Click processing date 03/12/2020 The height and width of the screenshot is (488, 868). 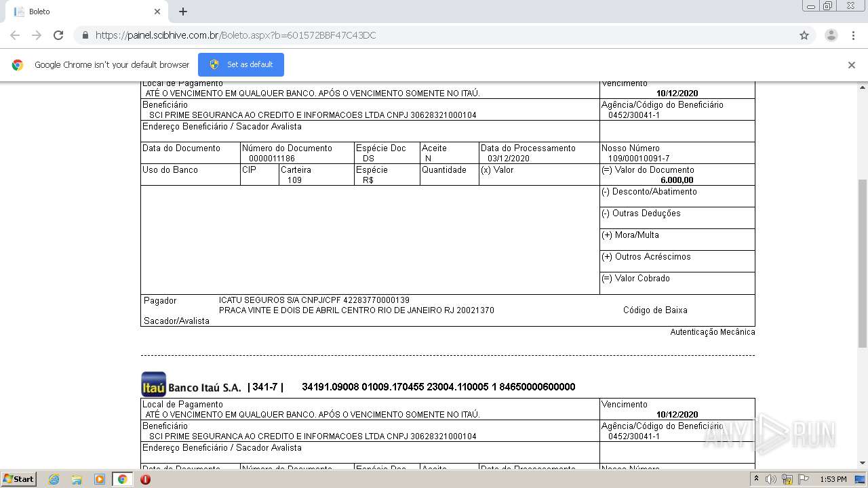pyautogui.click(x=508, y=159)
